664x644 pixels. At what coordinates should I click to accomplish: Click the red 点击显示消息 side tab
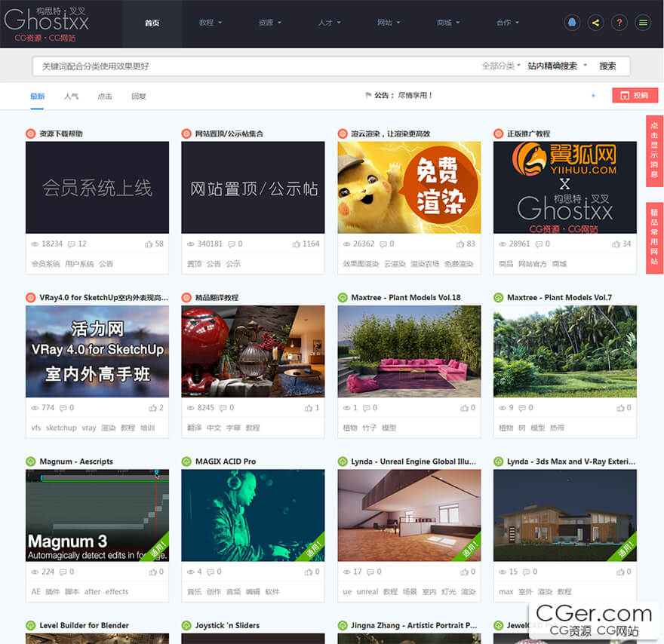[x=654, y=151]
